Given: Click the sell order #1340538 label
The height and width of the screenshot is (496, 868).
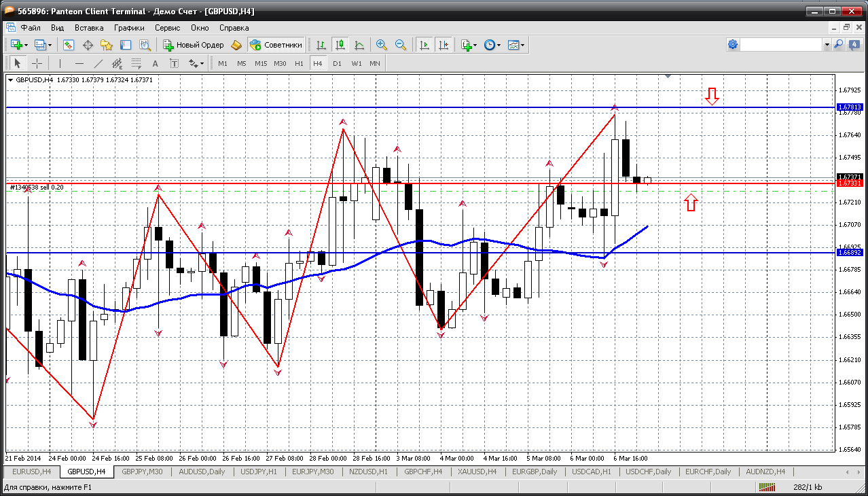Looking at the screenshot, I should click(x=37, y=187).
